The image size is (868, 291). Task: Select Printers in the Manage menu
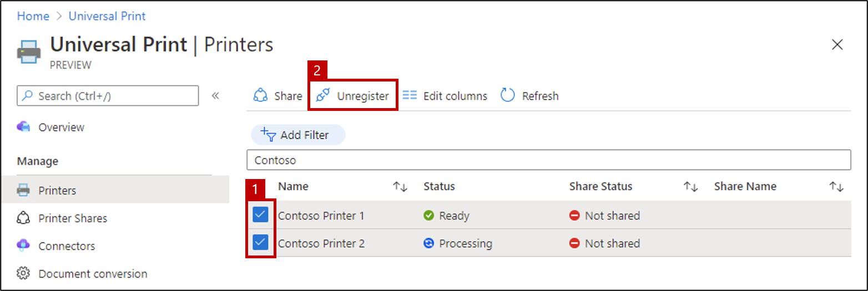coord(115,190)
